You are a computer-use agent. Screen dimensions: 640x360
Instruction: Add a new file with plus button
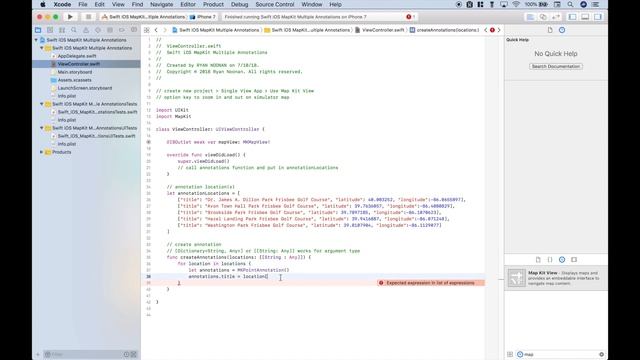point(38,354)
